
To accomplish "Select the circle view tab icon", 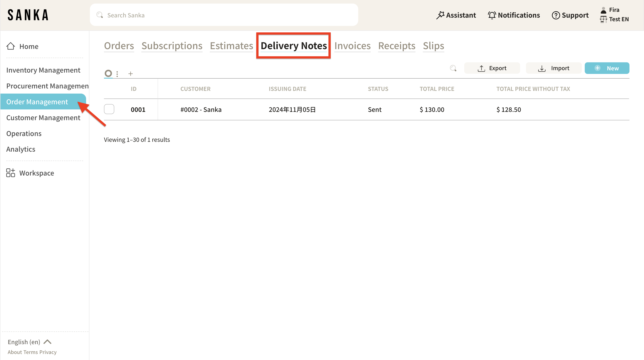I will click(x=108, y=73).
